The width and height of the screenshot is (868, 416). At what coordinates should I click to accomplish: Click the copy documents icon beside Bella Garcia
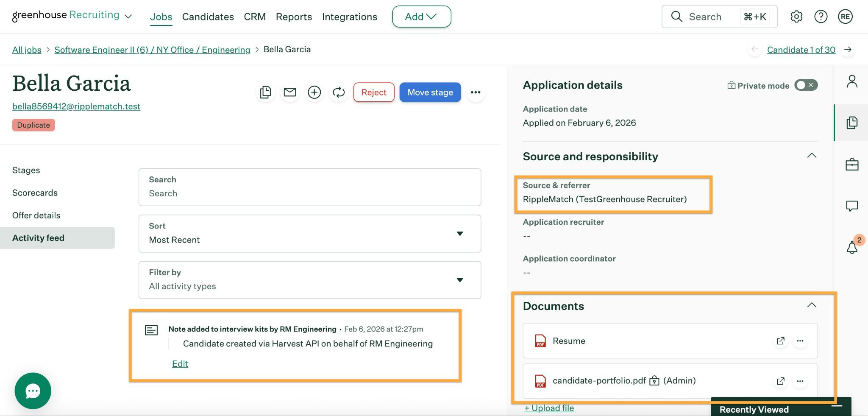point(266,92)
